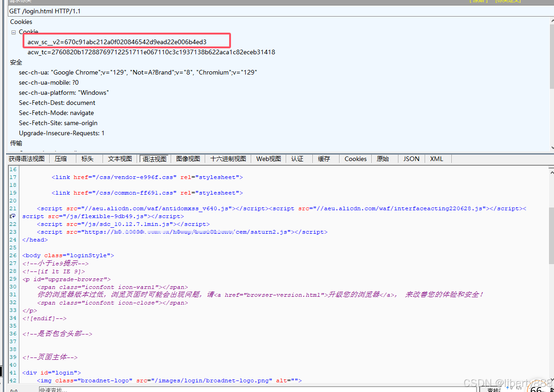Click the body class="loginStyle" line
Image resolution: width=554 pixels, height=392 pixels.
68,255
